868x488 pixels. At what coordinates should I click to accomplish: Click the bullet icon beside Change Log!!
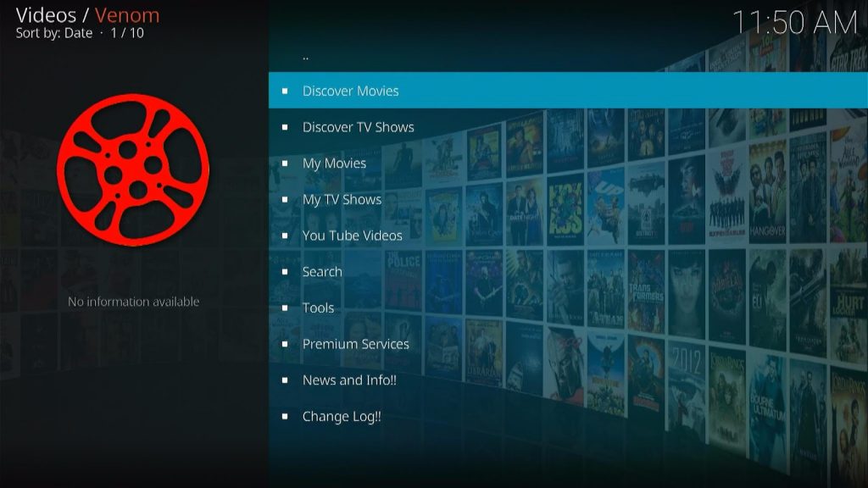click(285, 416)
